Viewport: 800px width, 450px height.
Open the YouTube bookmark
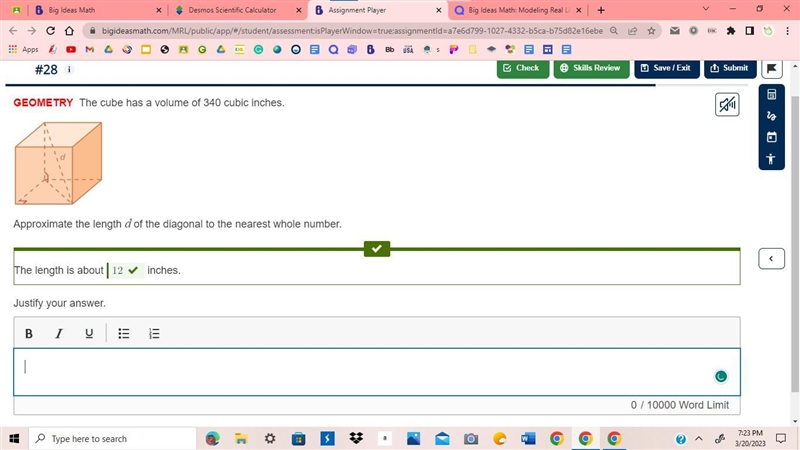point(71,49)
